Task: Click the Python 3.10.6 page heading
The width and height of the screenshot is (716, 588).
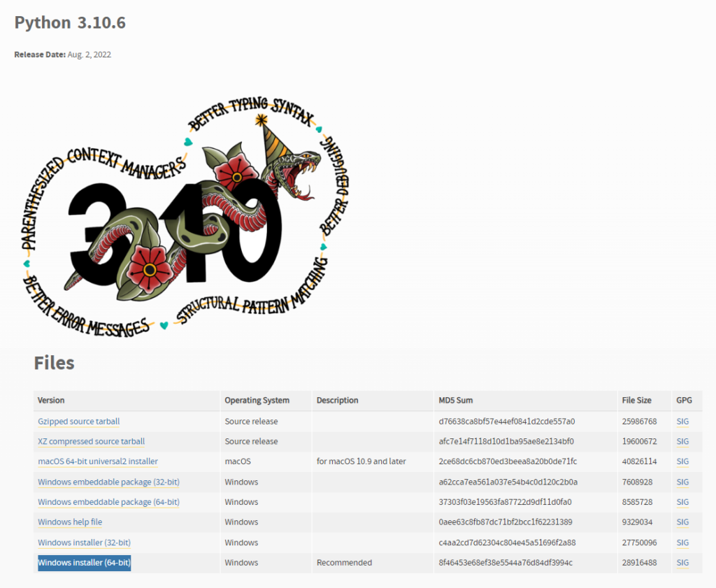Action: [70, 22]
